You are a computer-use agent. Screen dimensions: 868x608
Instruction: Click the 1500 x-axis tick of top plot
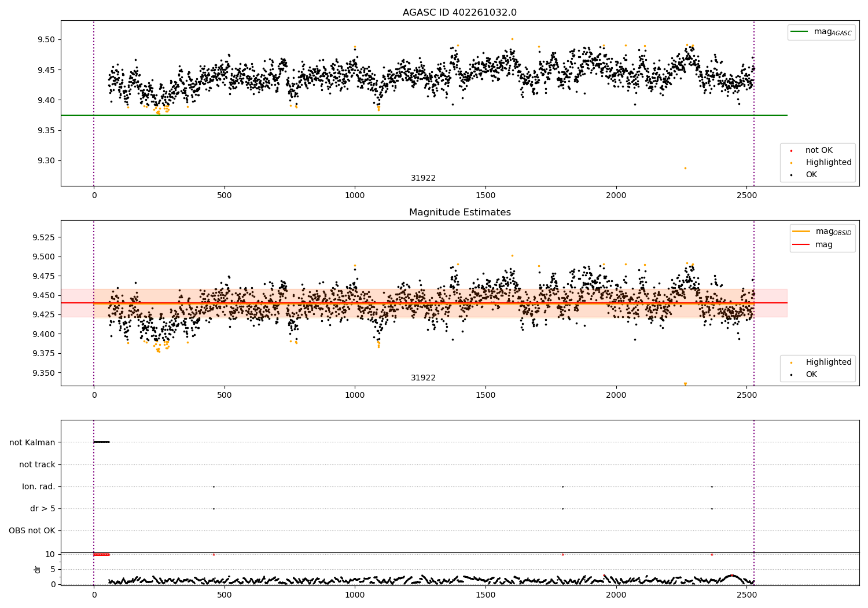(x=486, y=195)
